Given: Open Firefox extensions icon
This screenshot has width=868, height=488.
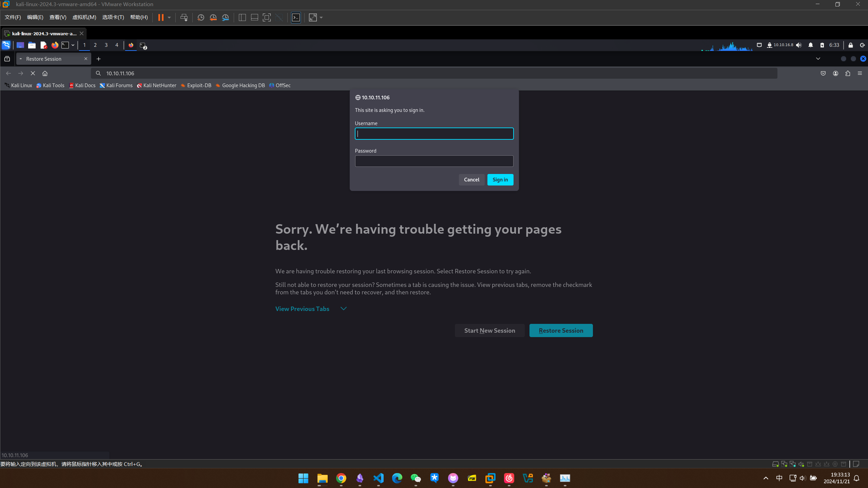Looking at the screenshot, I should (x=848, y=73).
